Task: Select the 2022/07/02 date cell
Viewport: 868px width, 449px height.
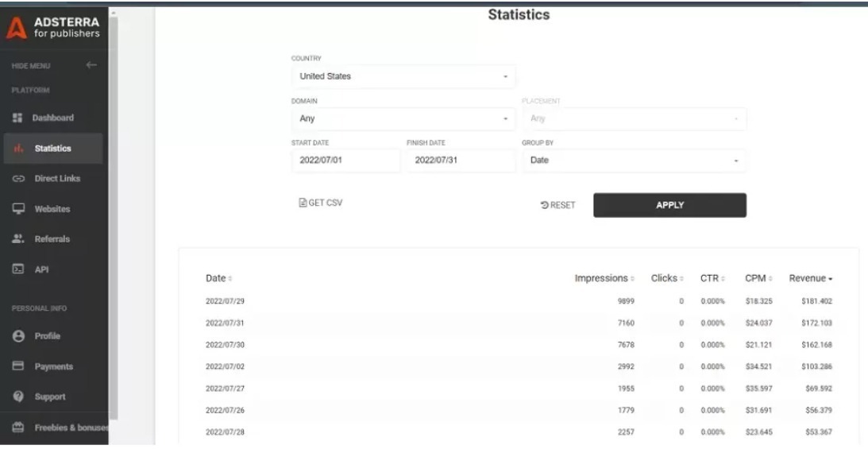Action: (x=225, y=366)
